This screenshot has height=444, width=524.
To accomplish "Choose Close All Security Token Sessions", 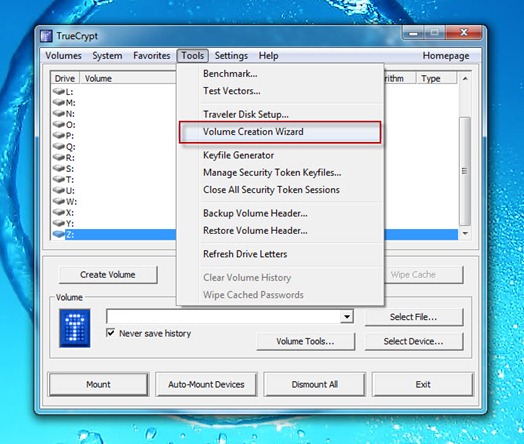I will [x=281, y=190].
